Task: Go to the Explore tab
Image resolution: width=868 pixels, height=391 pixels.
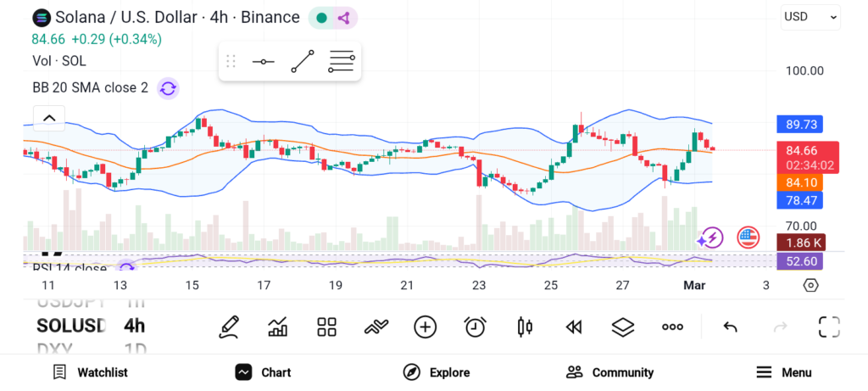Action: pos(436,372)
